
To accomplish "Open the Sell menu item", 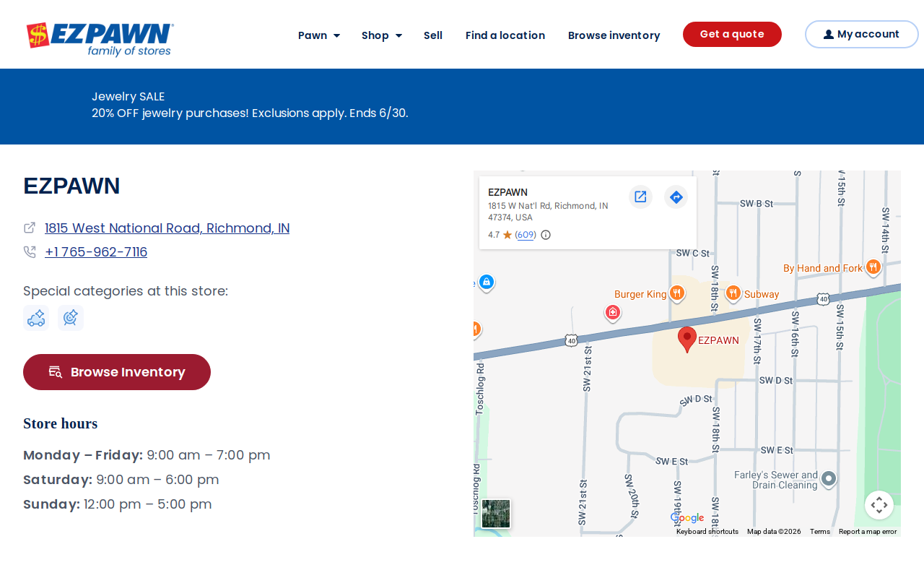I will click(x=433, y=35).
